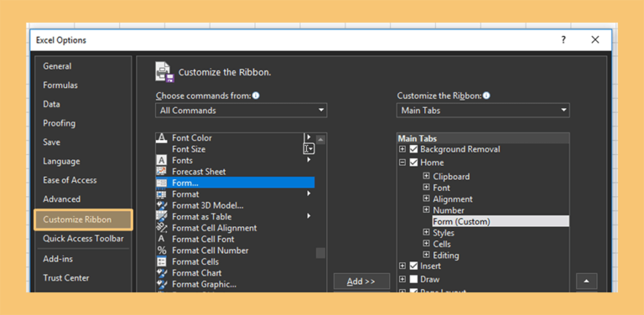Image resolution: width=644 pixels, height=315 pixels.
Task: Open the Quick Access Toolbar category
Action: coord(83,238)
